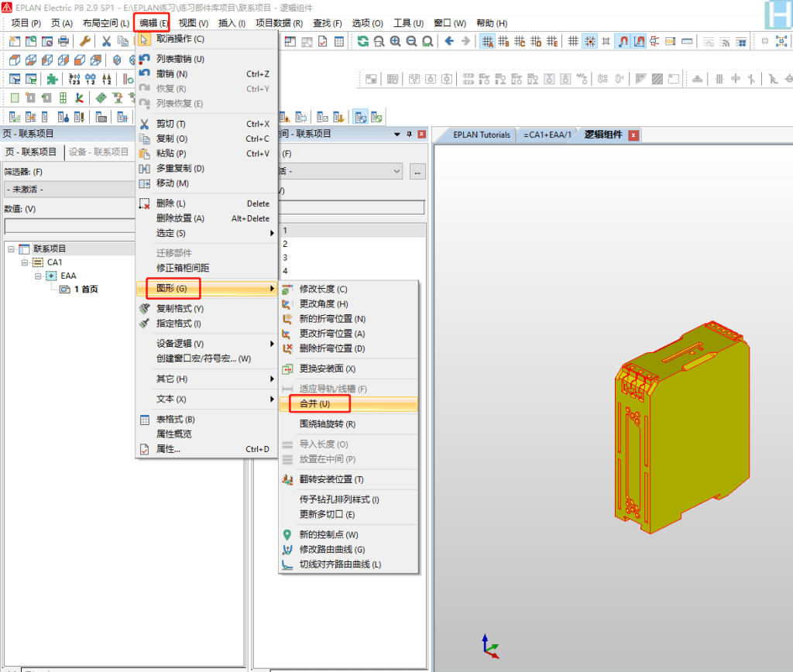Click the zoom in magnifier icon
Screen dimensions: 793x672
coord(396,41)
